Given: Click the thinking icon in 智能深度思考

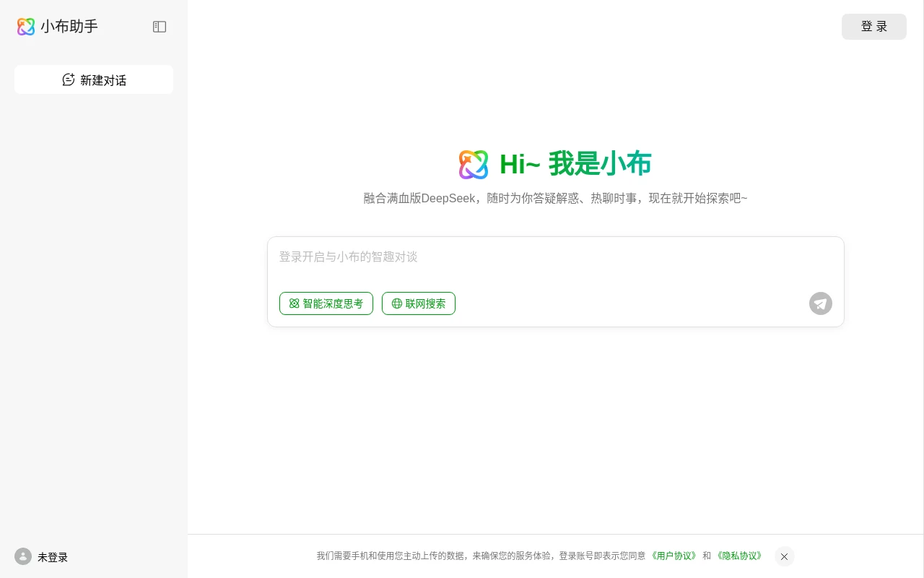Looking at the screenshot, I should 294,303.
